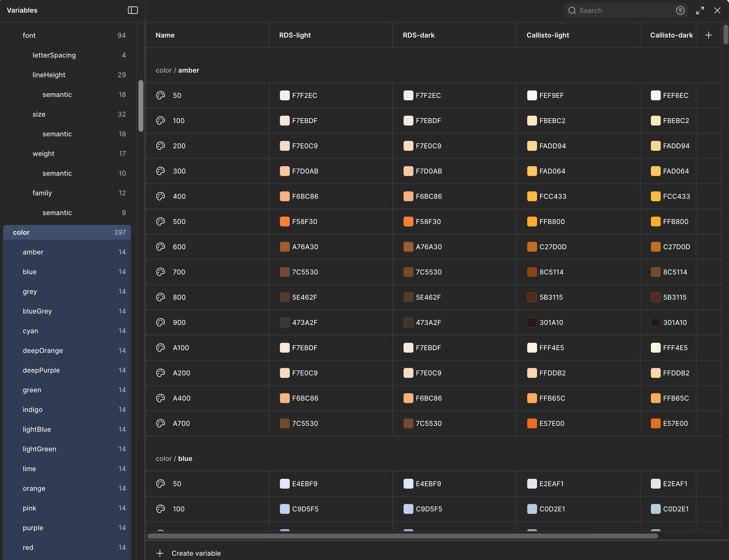
Task: Click the search magnifier icon
Action: (572, 11)
